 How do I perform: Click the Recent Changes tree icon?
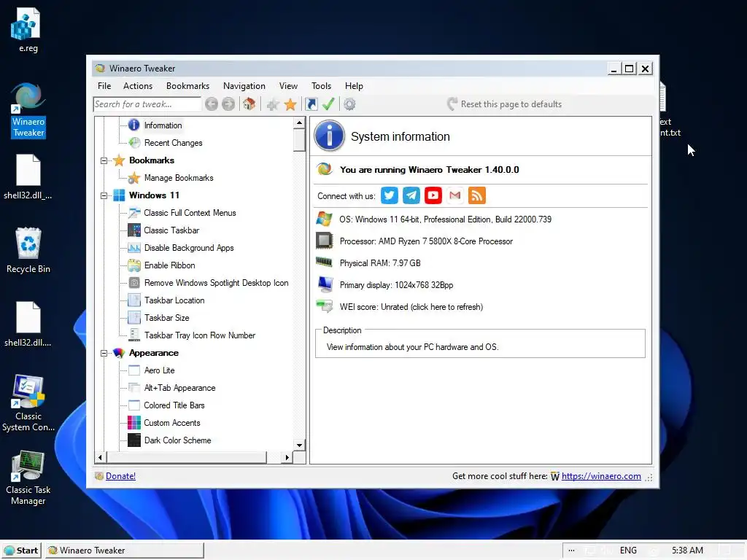pyautogui.click(x=134, y=143)
